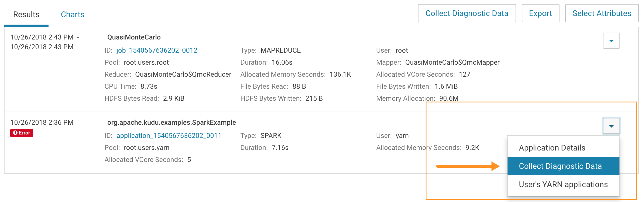The width and height of the screenshot is (644, 202).
Task: Select Collect Diagnostic Data in dropdown menu
Action: click(x=560, y=166)
